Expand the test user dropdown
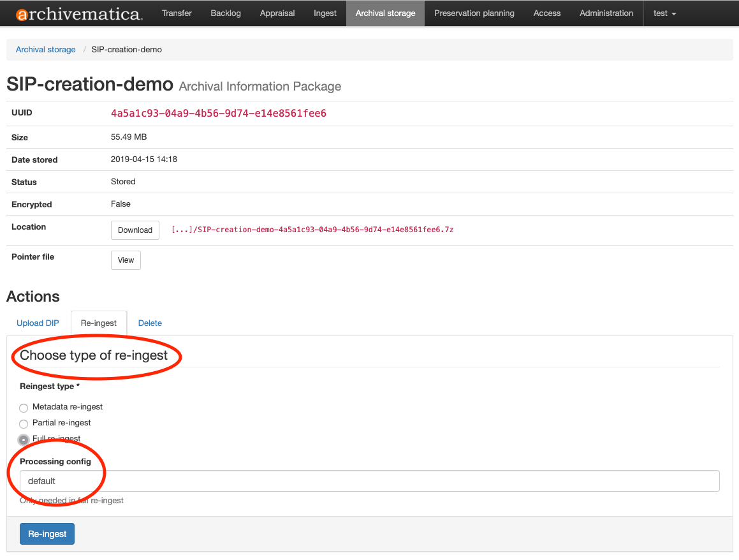This screenshot has height=560, width=739. (x=664, y=13)
